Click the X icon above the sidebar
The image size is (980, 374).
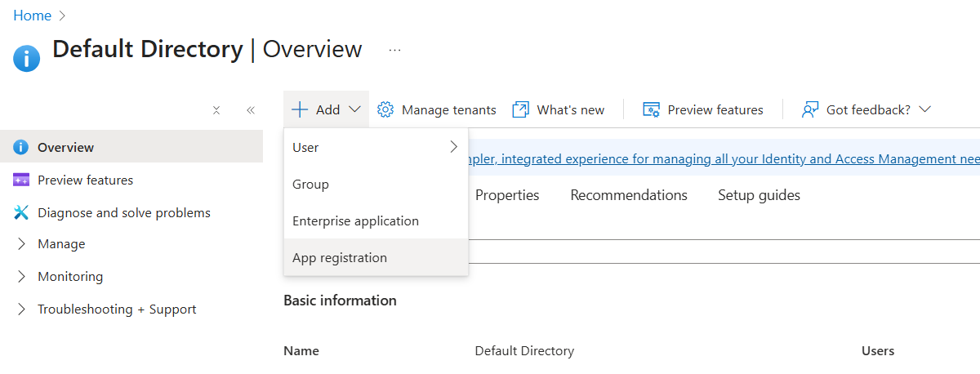pos(216,110)
